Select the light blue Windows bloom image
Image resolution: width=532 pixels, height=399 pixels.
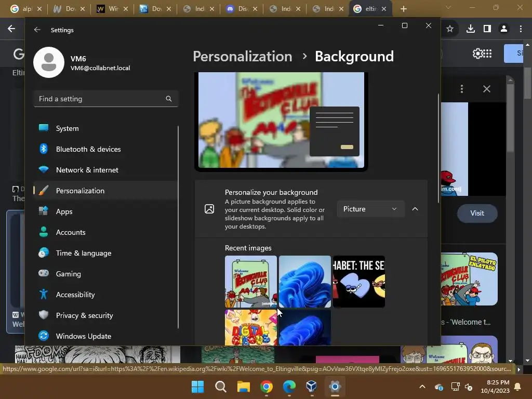304,282
